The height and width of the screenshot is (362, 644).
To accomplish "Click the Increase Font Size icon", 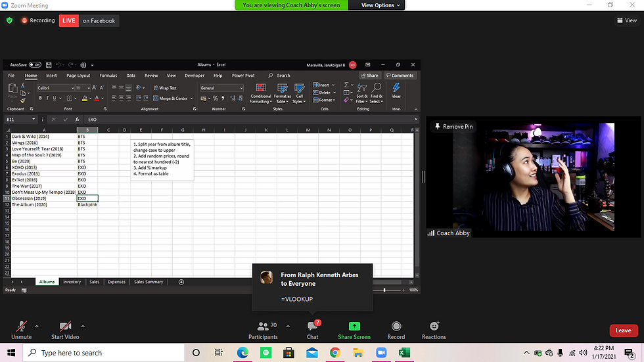I will [95, 88].
